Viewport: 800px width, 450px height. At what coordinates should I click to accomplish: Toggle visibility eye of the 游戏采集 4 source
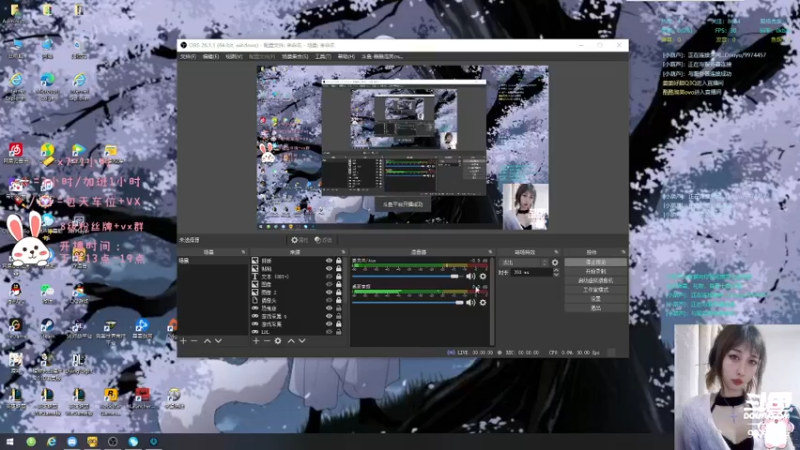pos(329,316)
